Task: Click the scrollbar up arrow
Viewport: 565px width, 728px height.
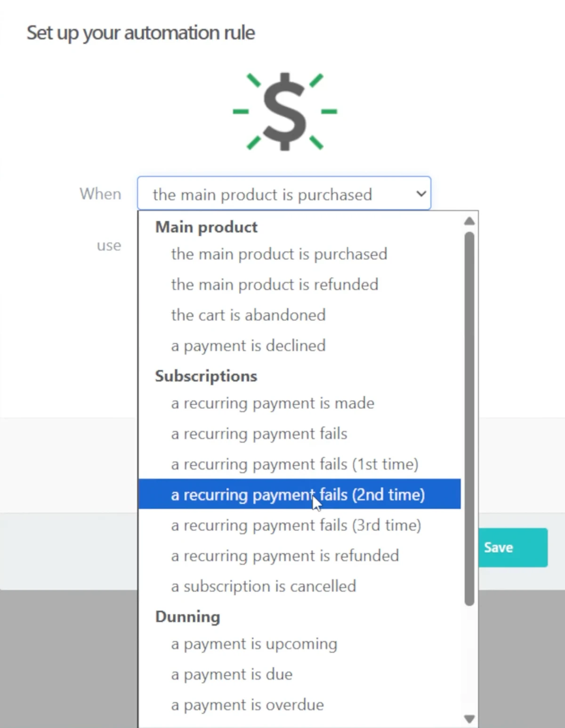Action: pos(469,220)
